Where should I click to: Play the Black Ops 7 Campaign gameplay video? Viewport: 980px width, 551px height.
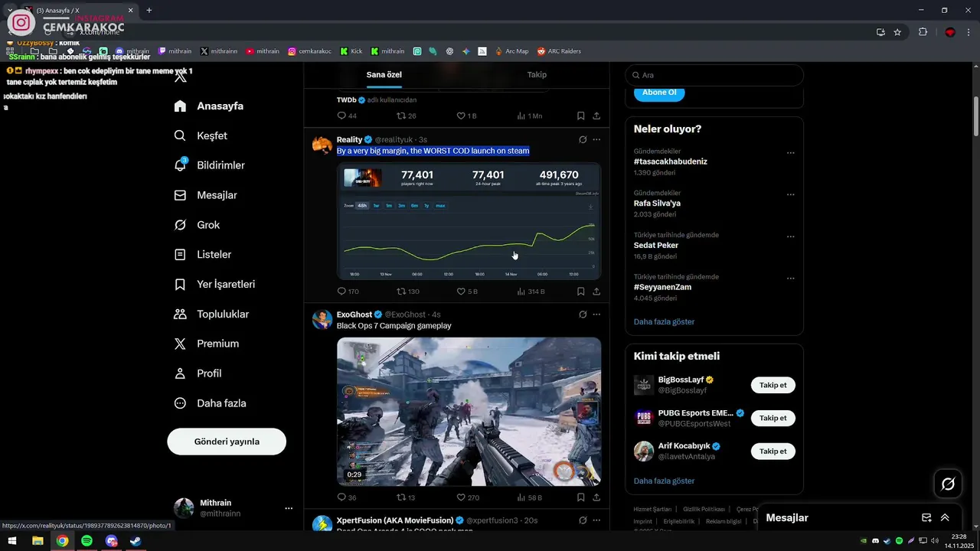point(469,412)
